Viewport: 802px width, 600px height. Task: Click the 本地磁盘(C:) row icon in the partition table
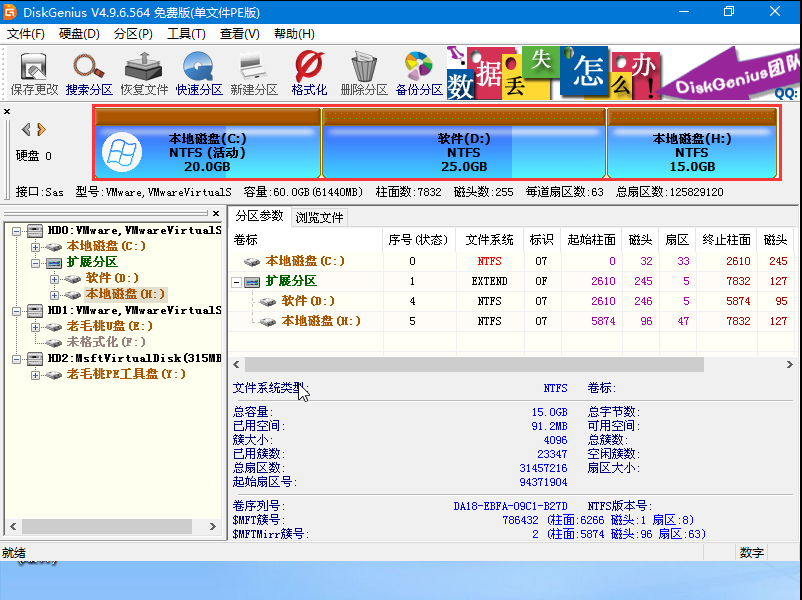click(252, 262)
